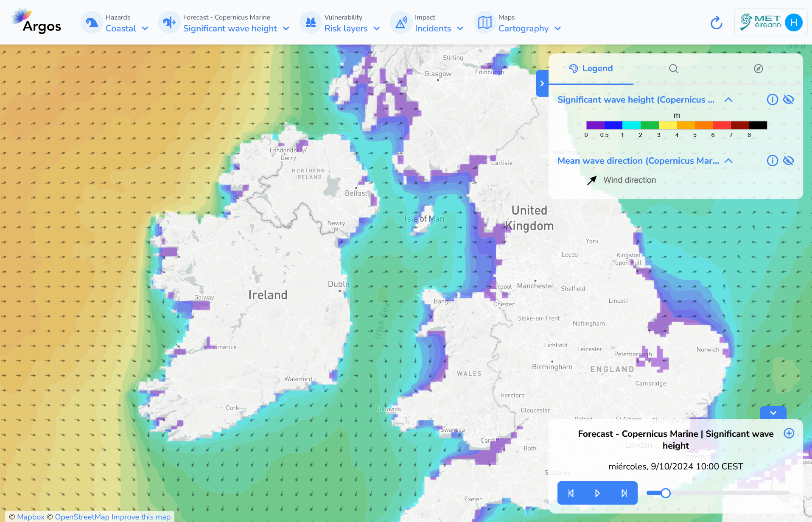Hide the Significant wave height layer
This screenshot has width=812, height=522.
[x=788, y=100]
